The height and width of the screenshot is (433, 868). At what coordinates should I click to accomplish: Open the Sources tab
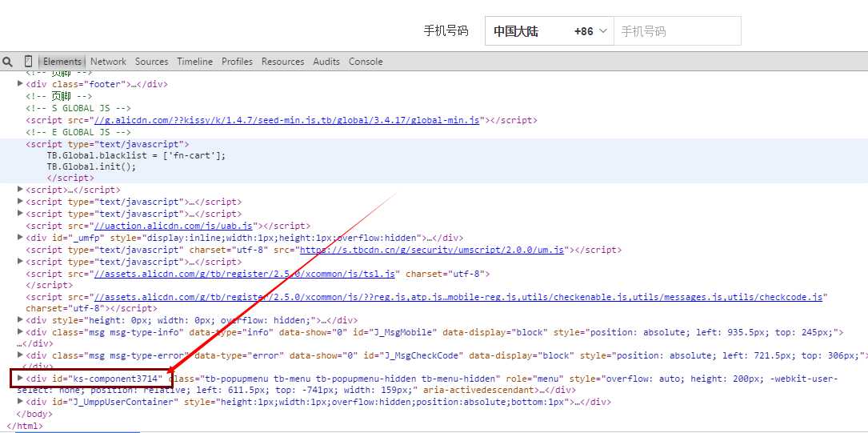(152, 62)
